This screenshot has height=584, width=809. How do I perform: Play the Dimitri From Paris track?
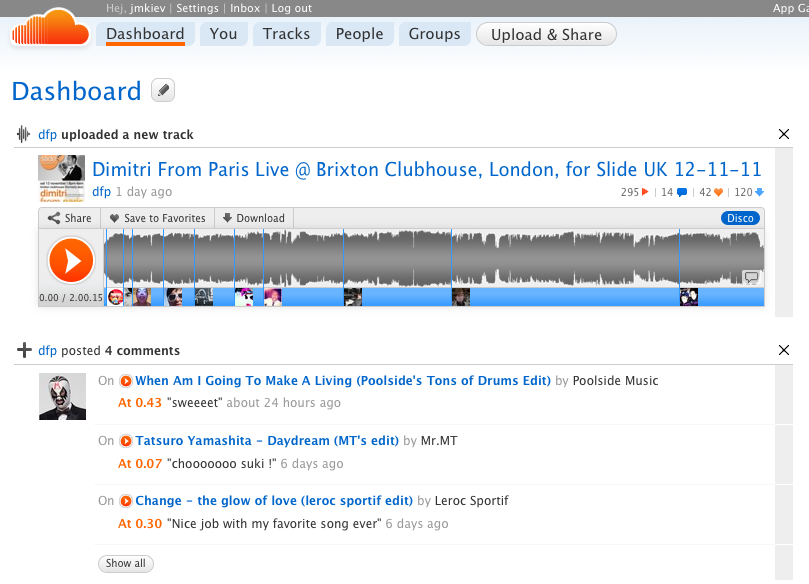pos(71,260)
